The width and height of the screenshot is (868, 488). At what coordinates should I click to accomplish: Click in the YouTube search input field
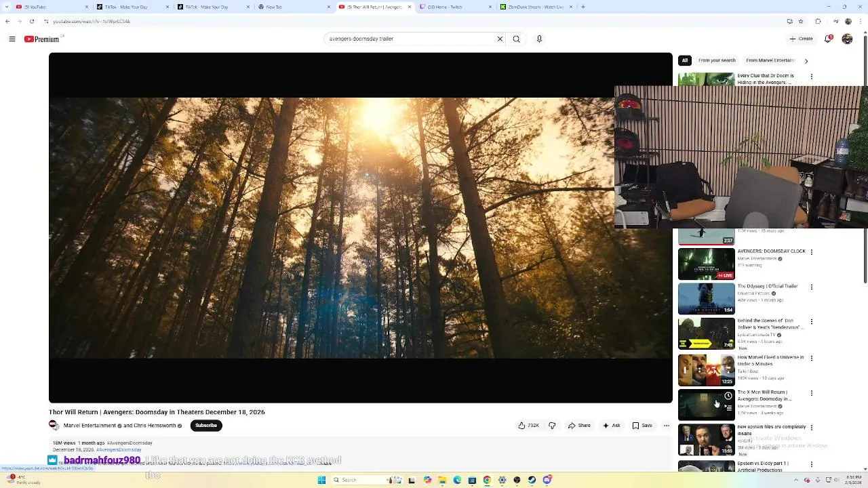point(410,39)
